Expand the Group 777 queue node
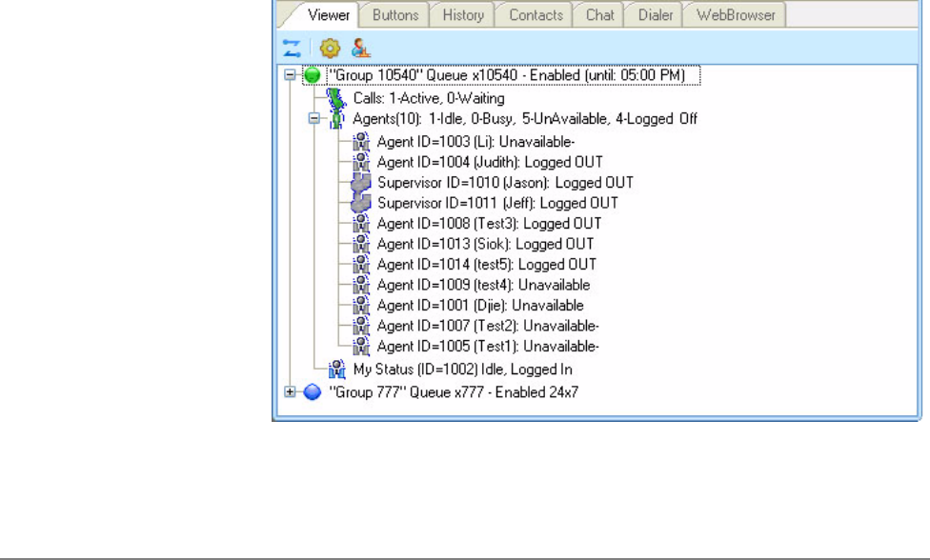Viewport: 930px width, 560px height. click(x=290, y=391)
